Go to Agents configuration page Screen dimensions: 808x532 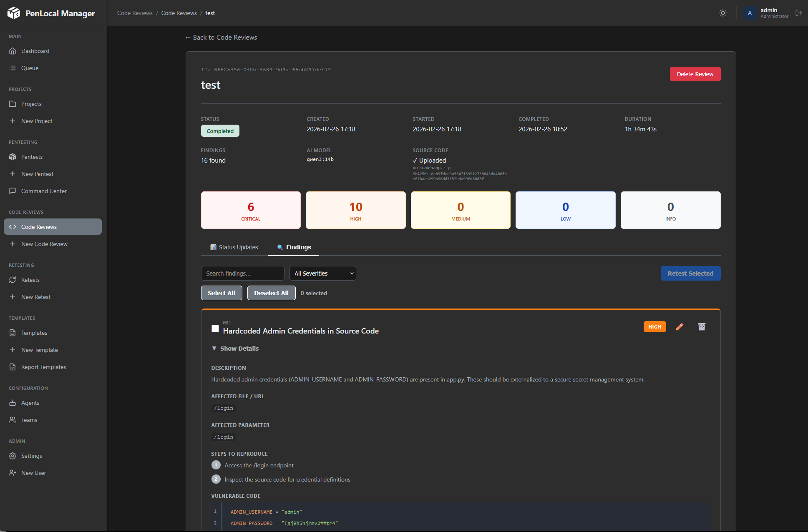[30, 403]
